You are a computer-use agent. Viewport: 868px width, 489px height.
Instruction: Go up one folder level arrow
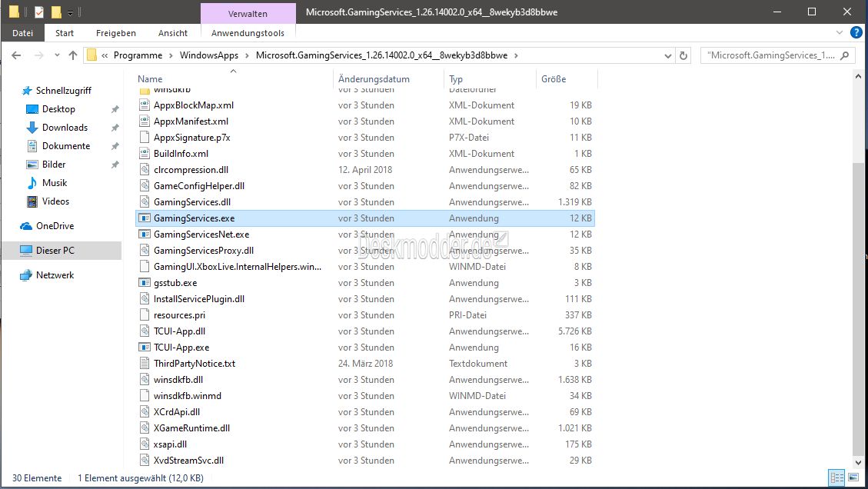(x=72, y=55)
